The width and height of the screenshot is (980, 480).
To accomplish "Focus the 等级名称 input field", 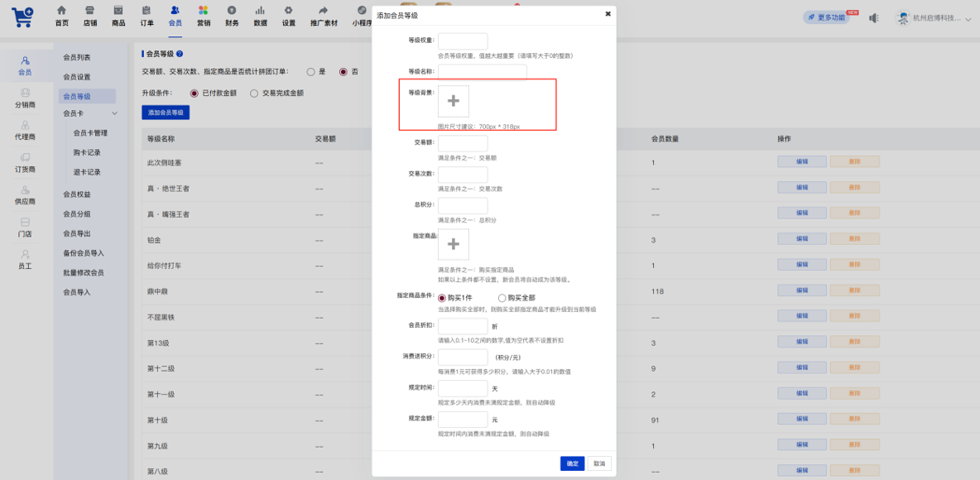I will click(x=483, y=72).
